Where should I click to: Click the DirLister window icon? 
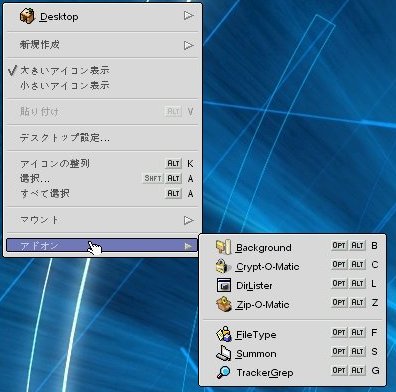[223, 285]
